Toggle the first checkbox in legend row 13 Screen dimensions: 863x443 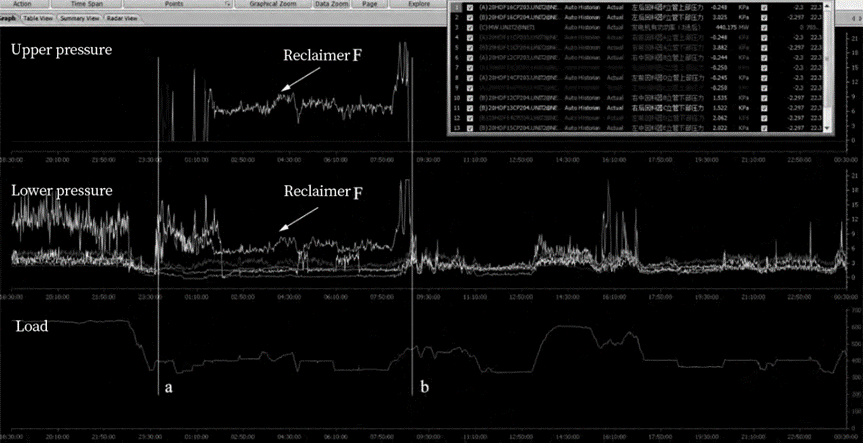pos(470,128)
